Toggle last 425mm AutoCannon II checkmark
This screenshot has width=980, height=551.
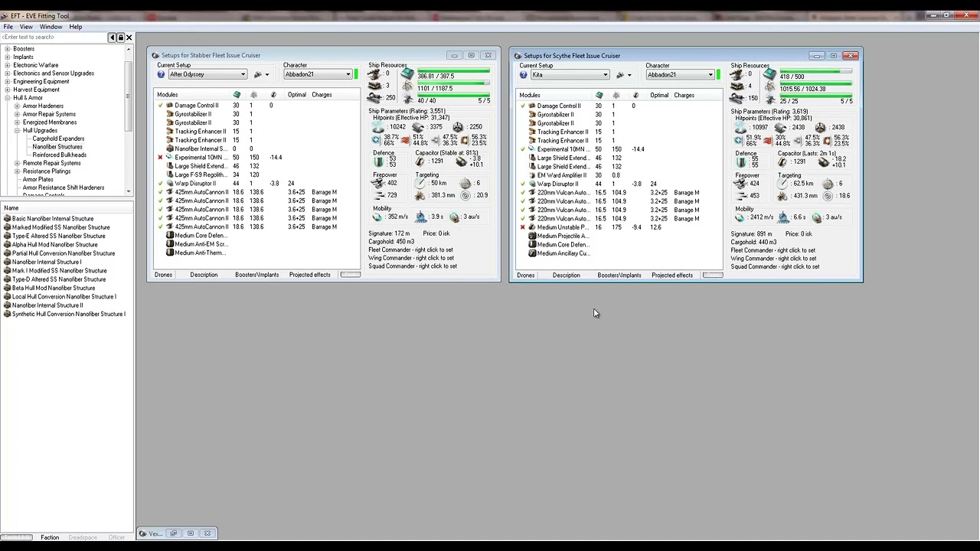click(x=160, y=227)
